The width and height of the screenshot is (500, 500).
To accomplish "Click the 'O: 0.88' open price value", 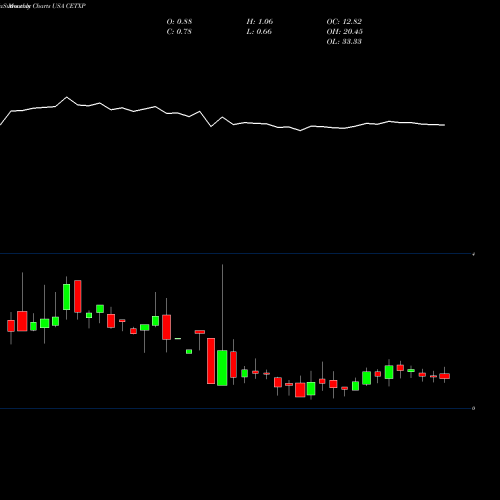I will [179, 22].
